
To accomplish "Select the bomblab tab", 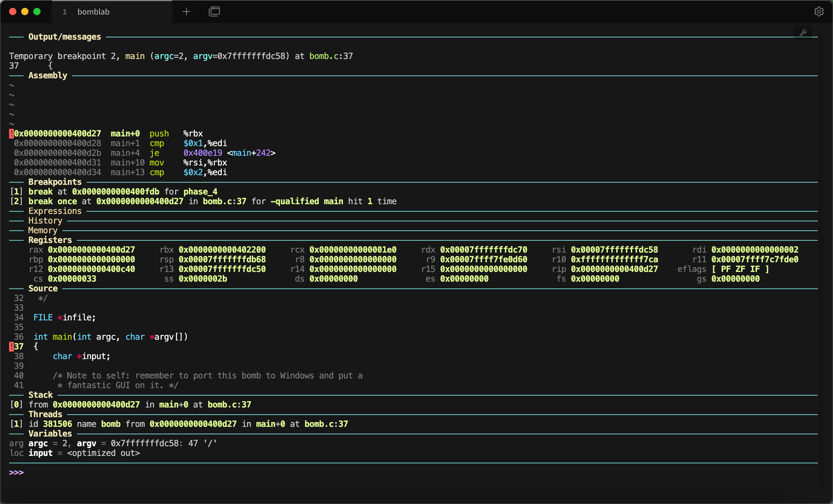I will pyautogui.click(x=94, y=11).
